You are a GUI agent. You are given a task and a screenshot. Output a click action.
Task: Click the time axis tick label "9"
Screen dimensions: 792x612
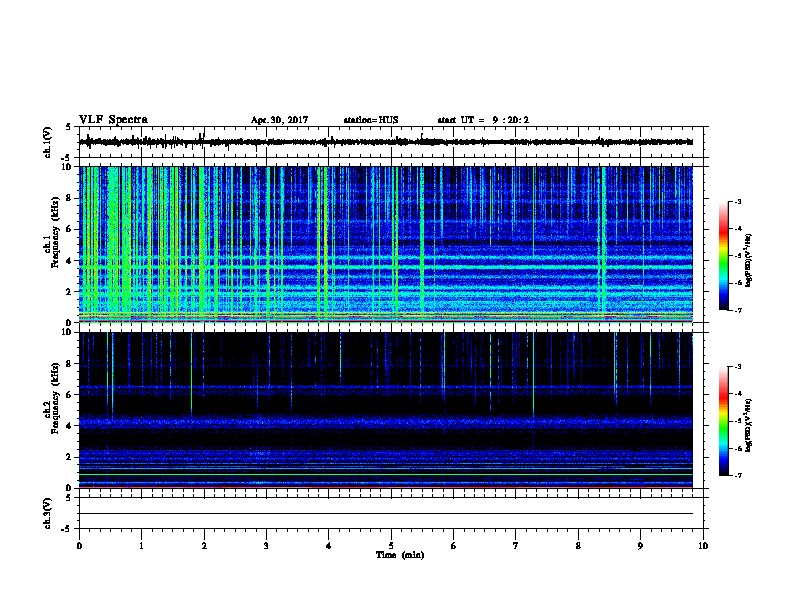pos(640,546)
